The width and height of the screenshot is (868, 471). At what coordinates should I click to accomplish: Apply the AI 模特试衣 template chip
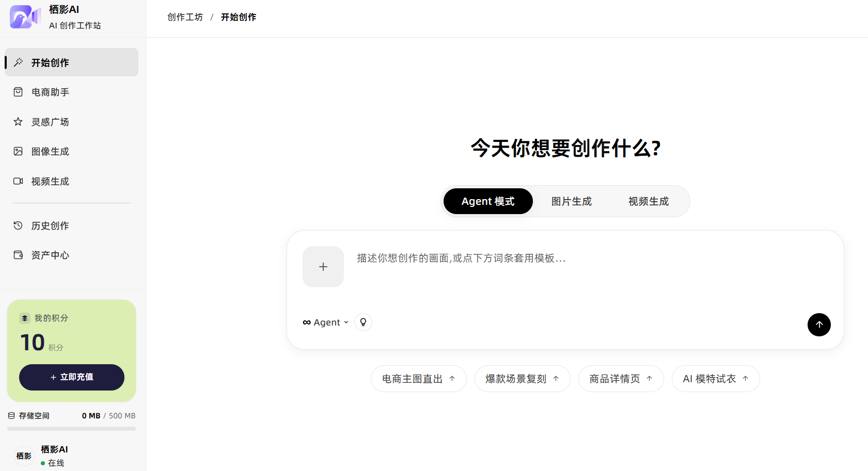point(716,379)
